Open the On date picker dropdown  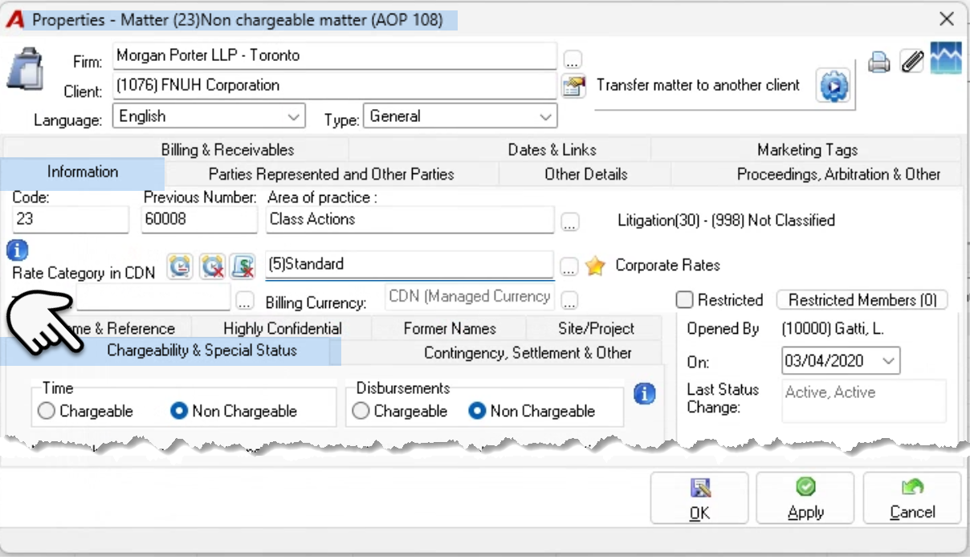point(889,362)
